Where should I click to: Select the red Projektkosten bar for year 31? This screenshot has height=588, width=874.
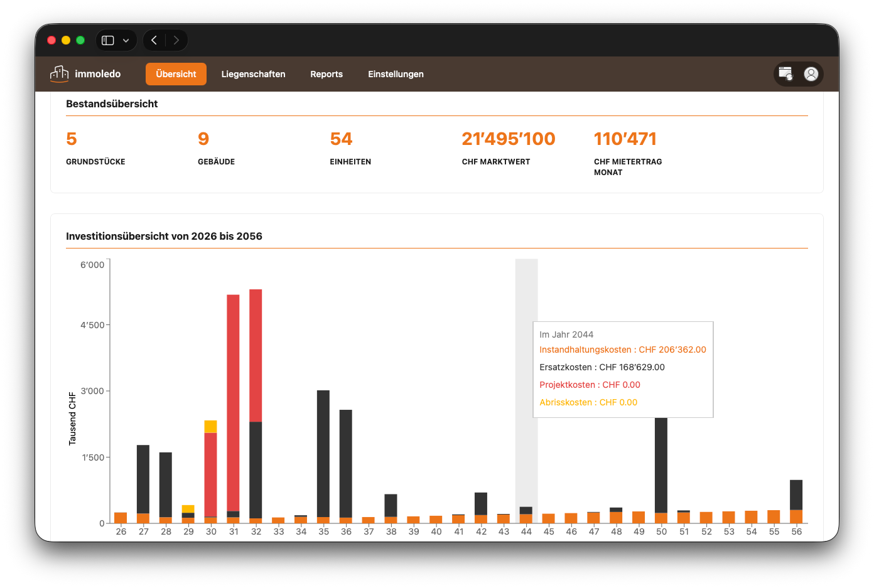pyautogui.click(x=233, y=403)
